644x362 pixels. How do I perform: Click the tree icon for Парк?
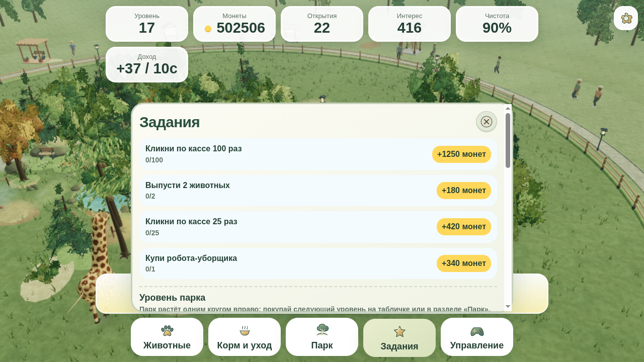(322, 330)
